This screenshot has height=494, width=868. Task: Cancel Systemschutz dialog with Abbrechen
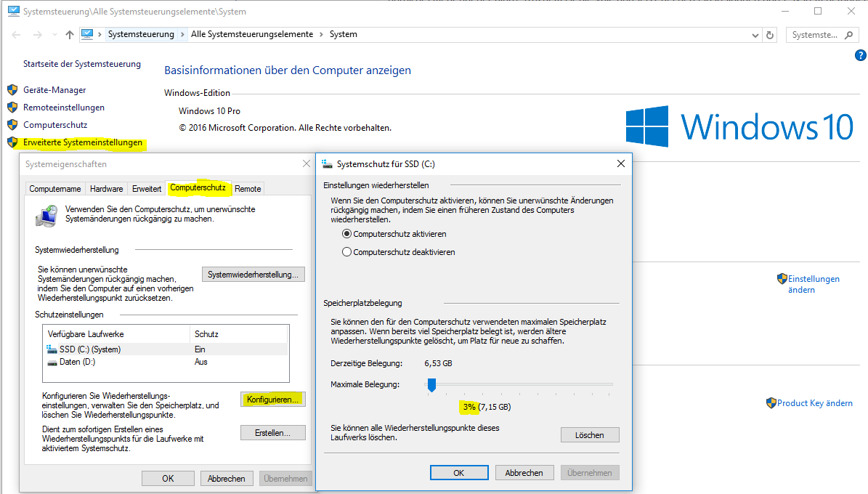[524, 473]
